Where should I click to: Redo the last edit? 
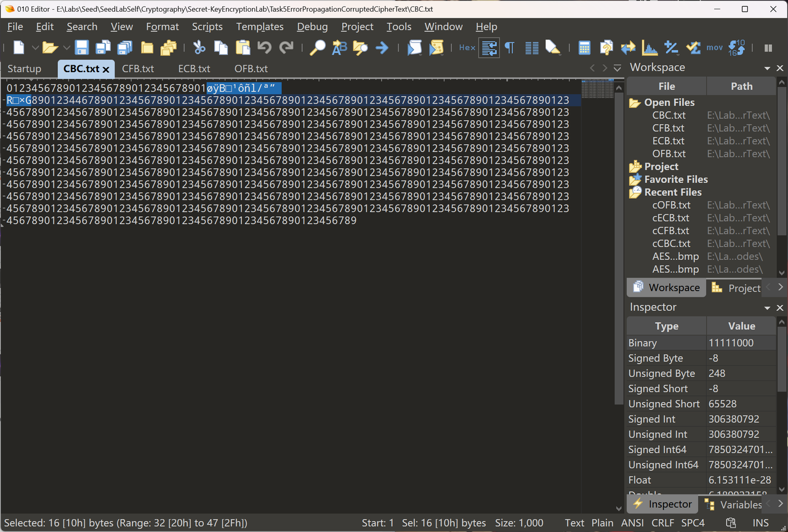pos(286,47)
